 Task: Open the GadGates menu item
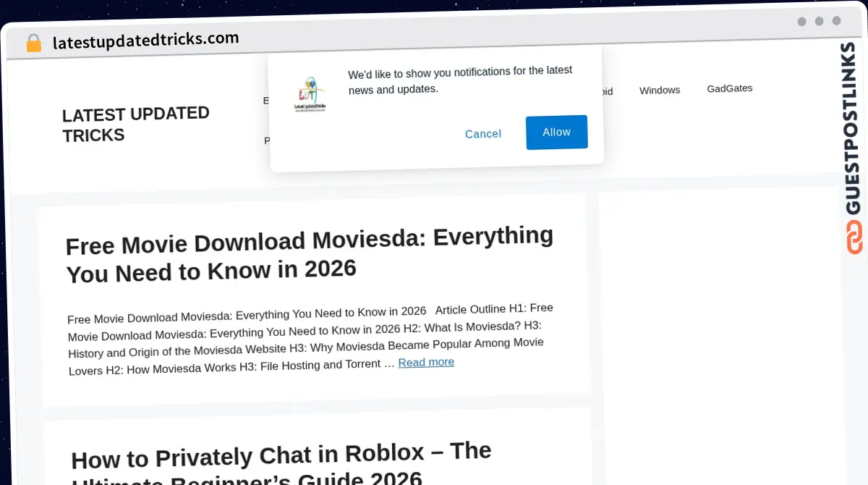point(729,88)
